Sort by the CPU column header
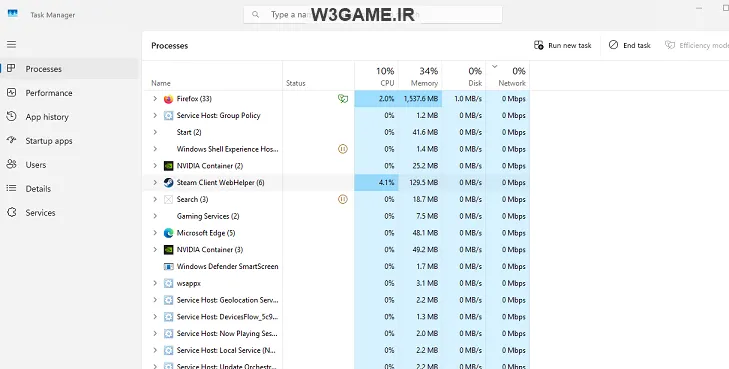 [x=376, y=76]
